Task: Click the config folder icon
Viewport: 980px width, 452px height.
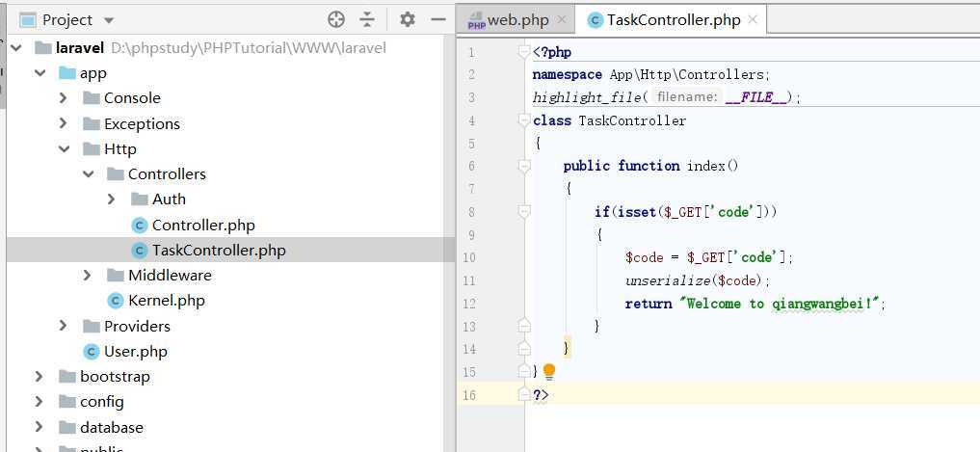Action: (x=67, y=401)
